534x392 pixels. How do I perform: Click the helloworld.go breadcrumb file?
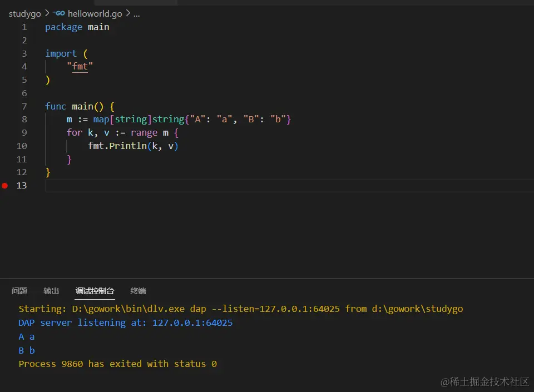click(95, 13)
